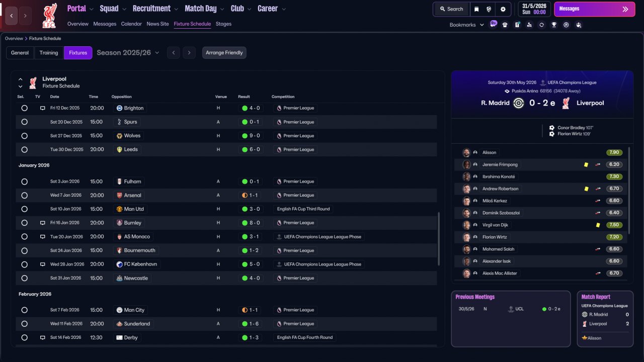Select the Spurs fixture radio button

pyautogui.click(x=24, y=122)
